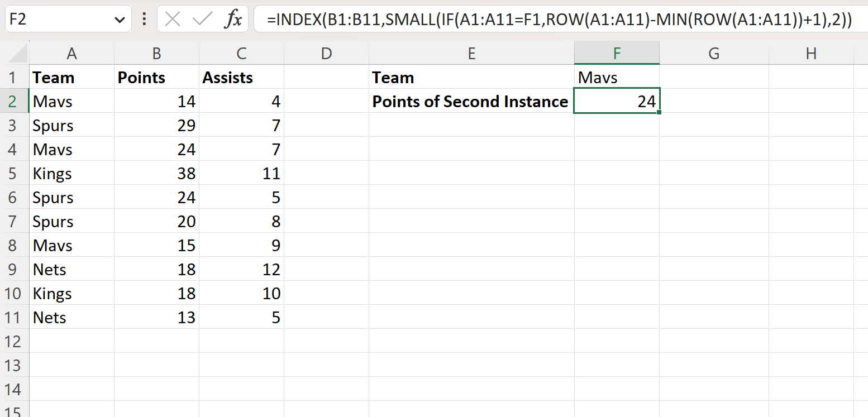Viewport: 868px width, 417px height.
Task: Open the Name Box dropdown arrow
Action: point(120,18)
